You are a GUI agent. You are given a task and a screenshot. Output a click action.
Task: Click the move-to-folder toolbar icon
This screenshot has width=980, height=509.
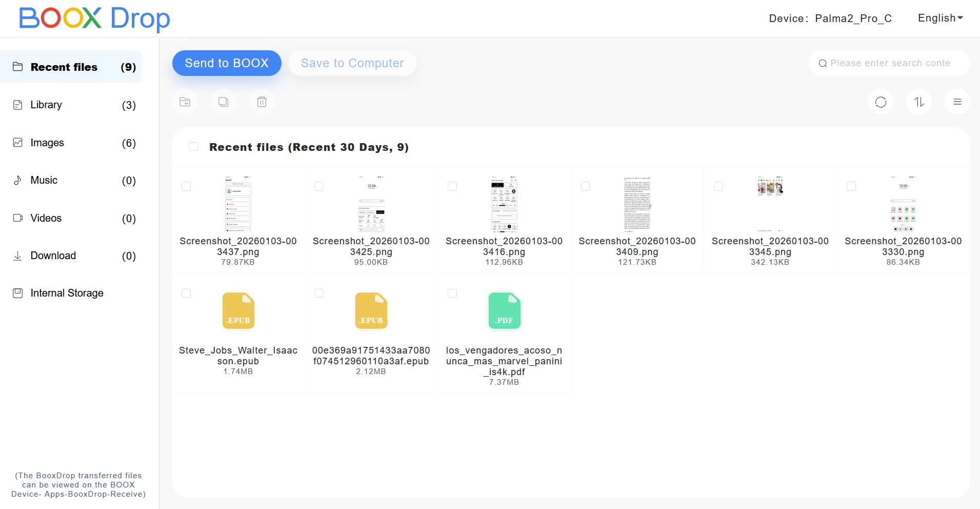pyautogui.click(x=185, y=102)
